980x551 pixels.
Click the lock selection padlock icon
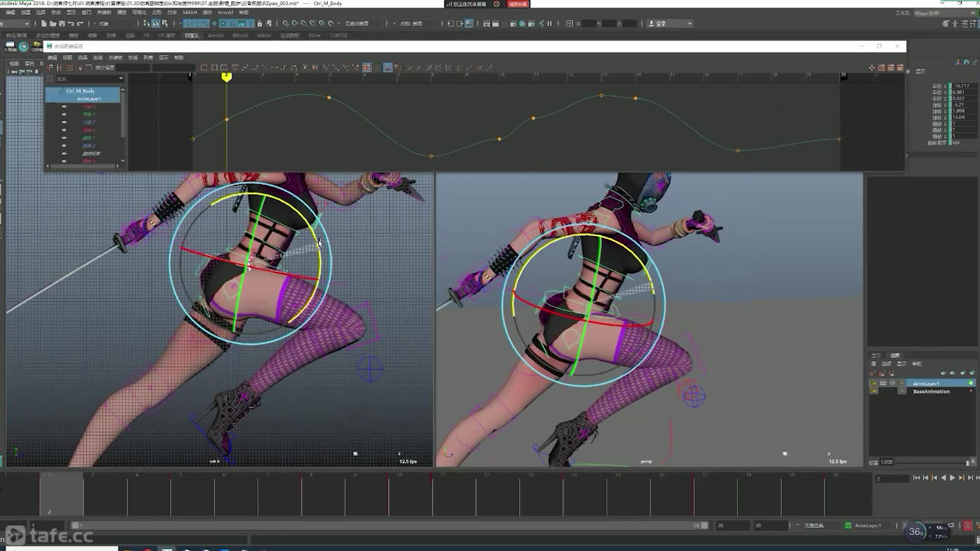(x=260, y=23)
